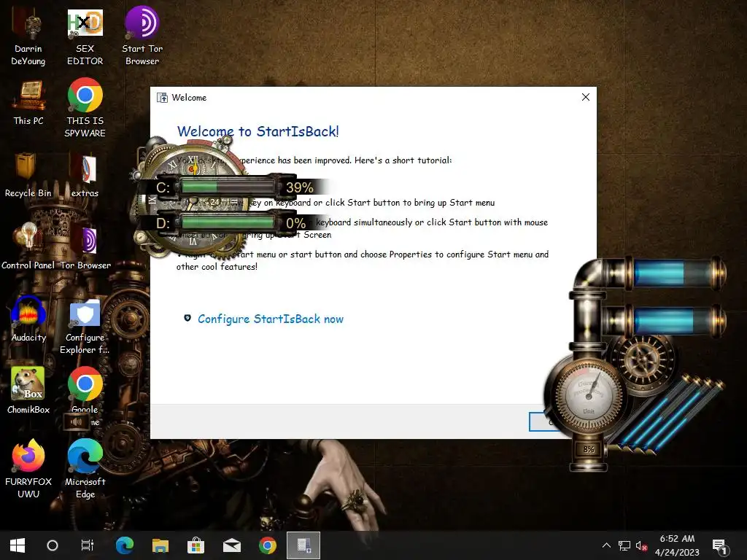The image size is (747, 560).
Task: Select the Tor Browser folder icon
Action: pyautogui.click(x=85, y=246)
